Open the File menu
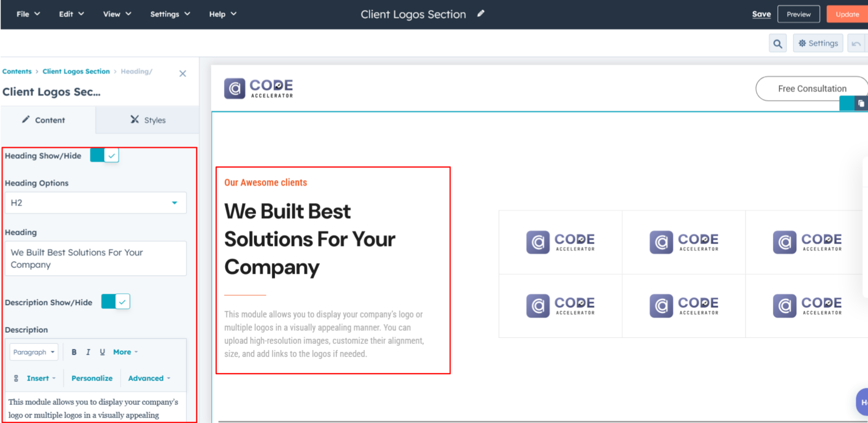 28,14
